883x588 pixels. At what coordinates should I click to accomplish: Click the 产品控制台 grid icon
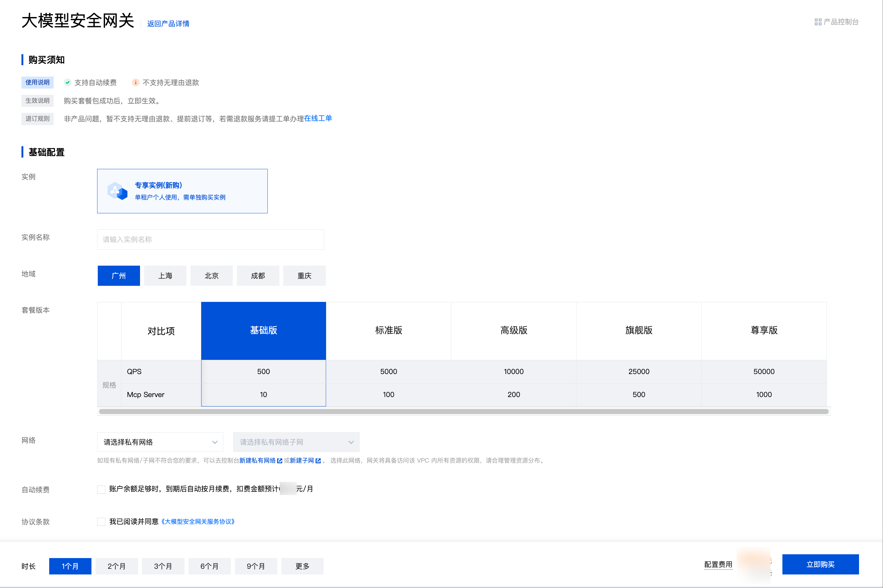tap(818, 22)
